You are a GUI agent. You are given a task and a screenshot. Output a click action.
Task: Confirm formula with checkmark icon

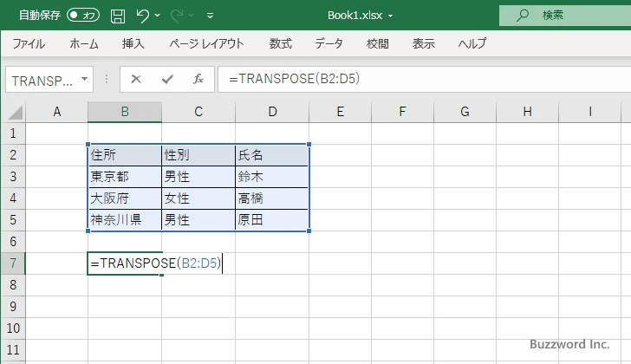(167, 79)
